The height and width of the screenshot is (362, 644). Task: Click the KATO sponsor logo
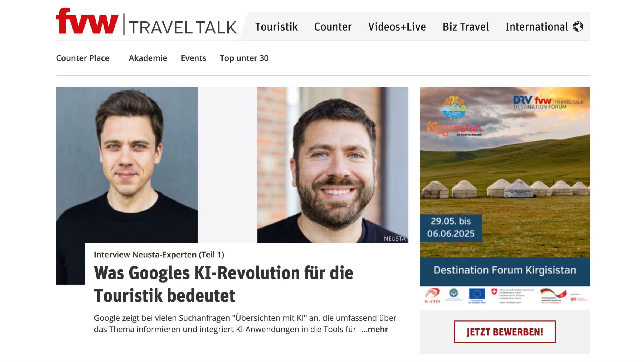tap(432, 295)
